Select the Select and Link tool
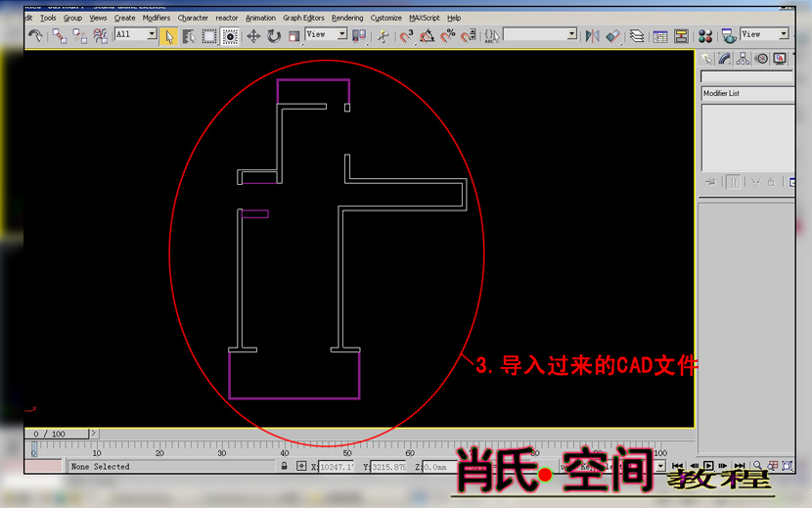Viewport: 812px width, 508px height. [x=60, y=36]
